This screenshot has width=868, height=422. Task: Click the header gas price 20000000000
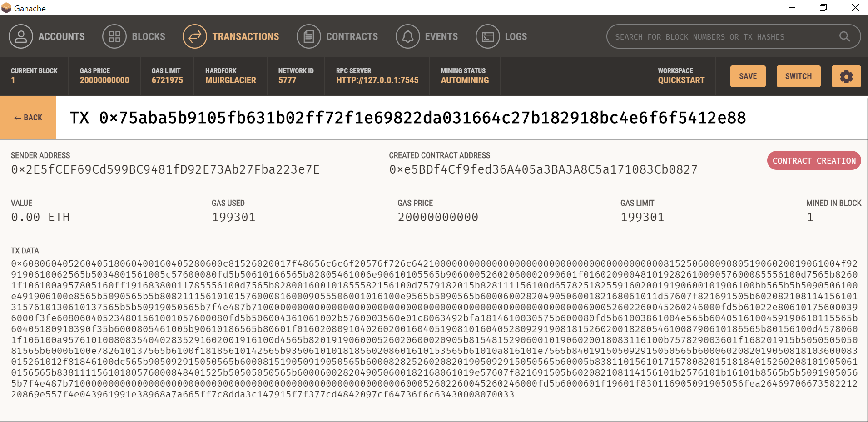click(104, 80)
